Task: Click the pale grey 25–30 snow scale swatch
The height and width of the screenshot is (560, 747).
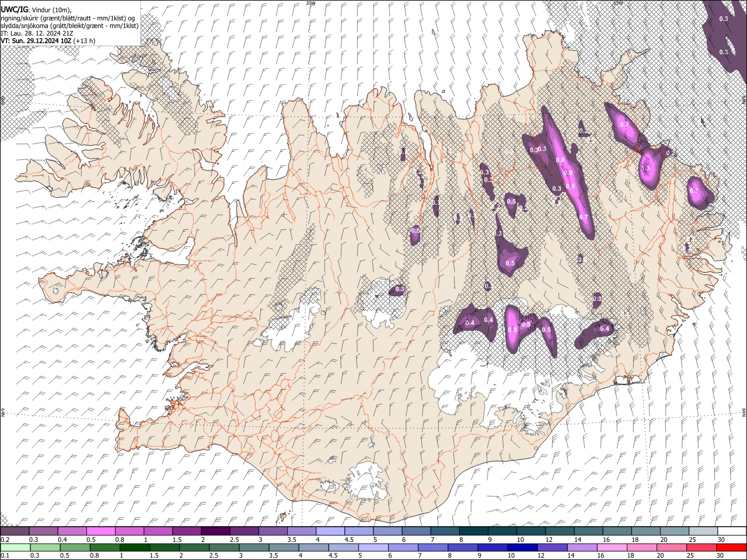Action: [703, 531]
